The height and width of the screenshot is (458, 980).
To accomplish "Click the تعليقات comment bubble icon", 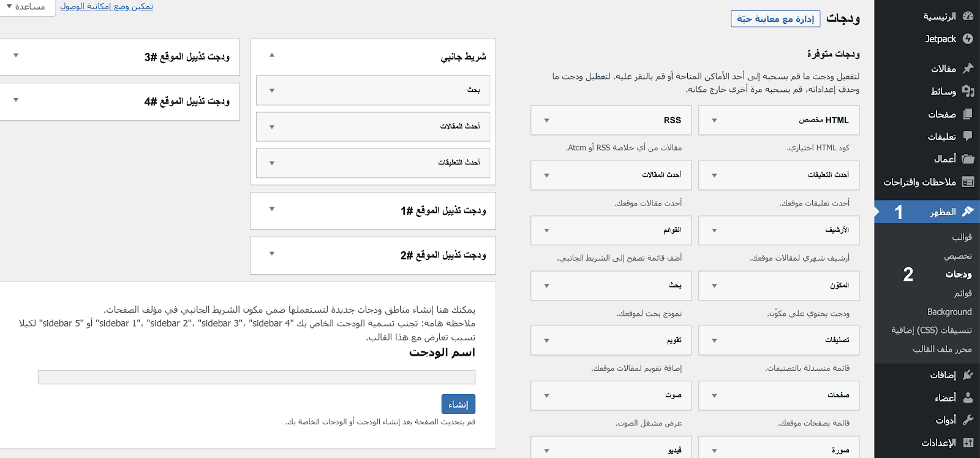I will point(968,136).
